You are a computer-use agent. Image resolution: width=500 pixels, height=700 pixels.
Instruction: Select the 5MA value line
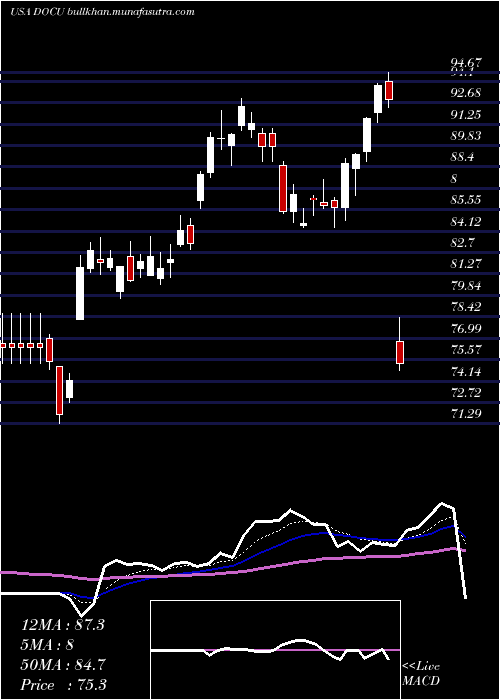(47, 645)
